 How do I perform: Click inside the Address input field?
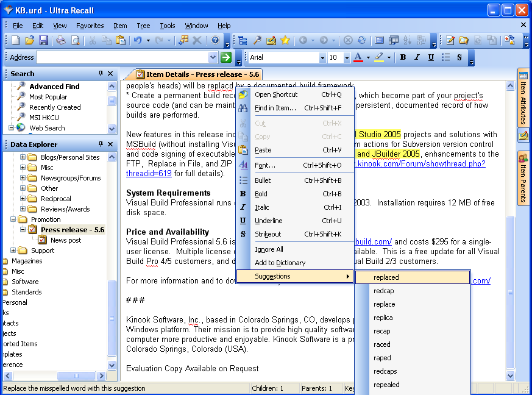pos(122,57)
